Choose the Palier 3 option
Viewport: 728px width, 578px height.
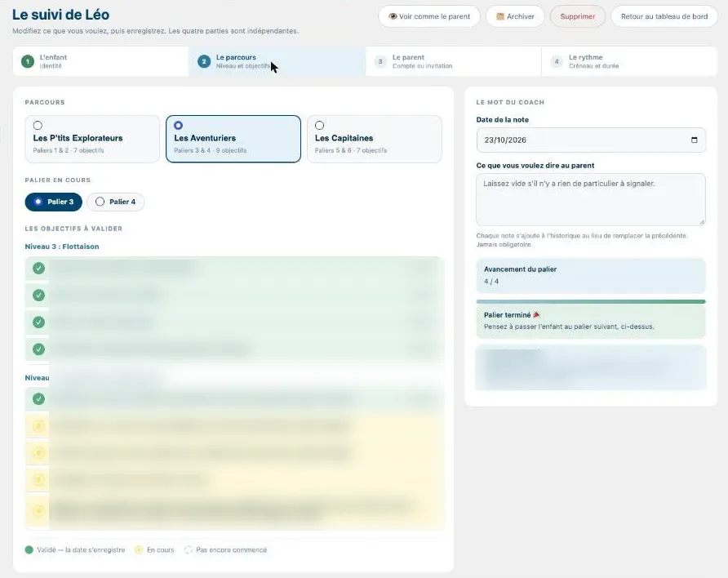[53, 202]
